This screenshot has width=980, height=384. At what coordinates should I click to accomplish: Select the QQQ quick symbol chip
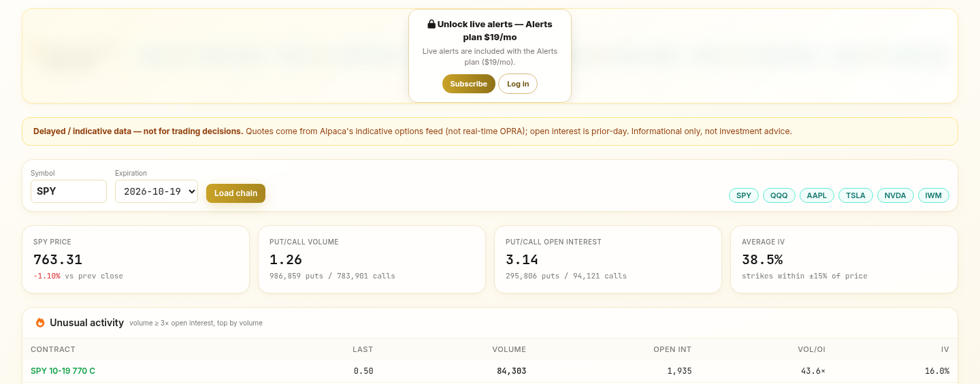tap(779, 195)
